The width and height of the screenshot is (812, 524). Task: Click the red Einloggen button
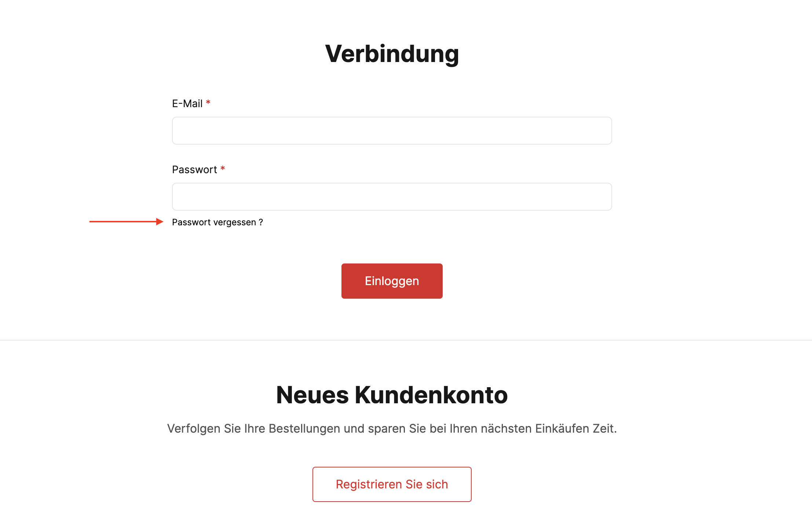point(392,281)
